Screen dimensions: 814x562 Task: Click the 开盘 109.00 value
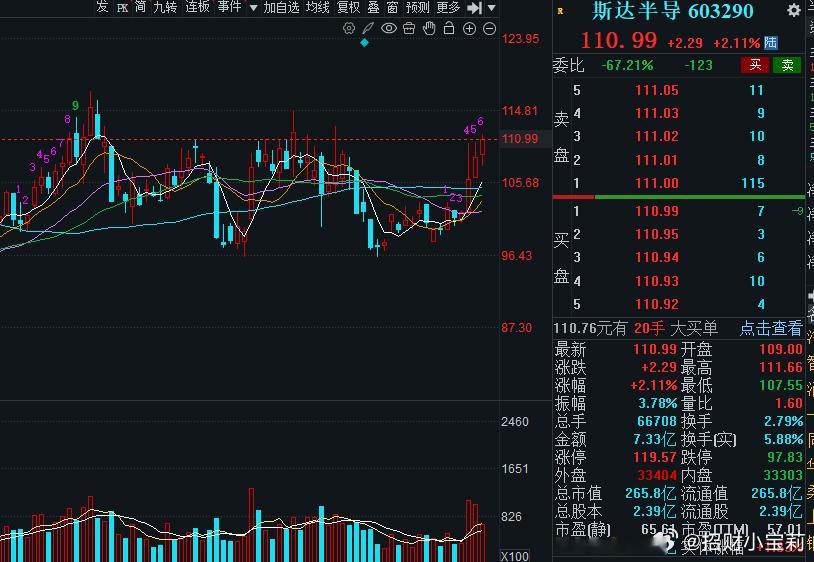pyautogui.click(x=781, y=349)
